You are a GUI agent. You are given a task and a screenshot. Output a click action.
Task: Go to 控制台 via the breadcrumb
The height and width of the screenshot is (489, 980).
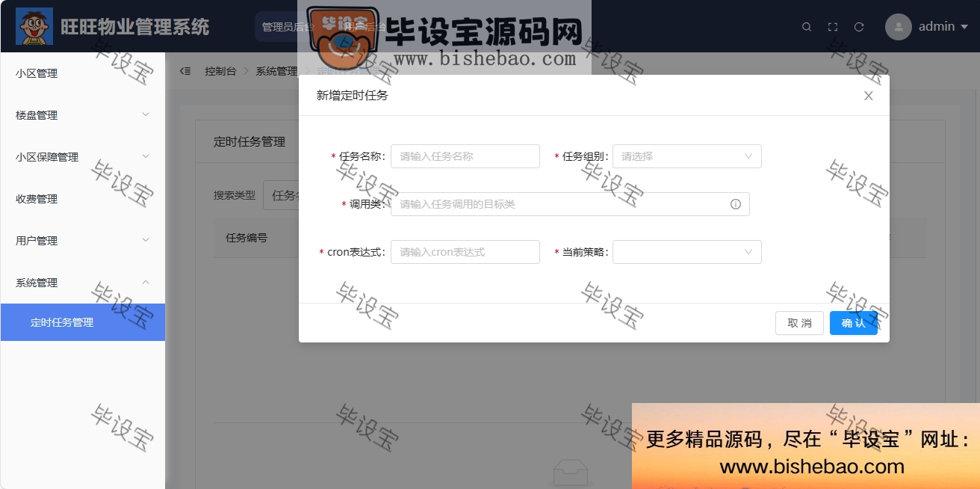coord(220,71)
